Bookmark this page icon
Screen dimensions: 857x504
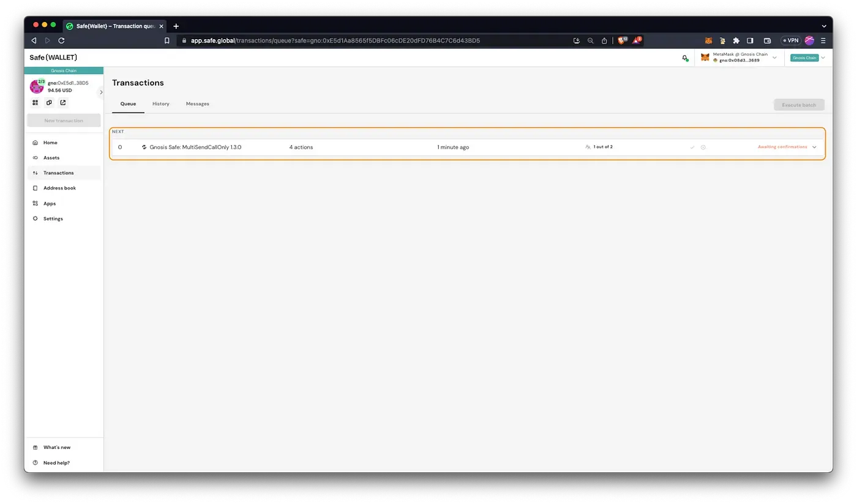point(167,40)
